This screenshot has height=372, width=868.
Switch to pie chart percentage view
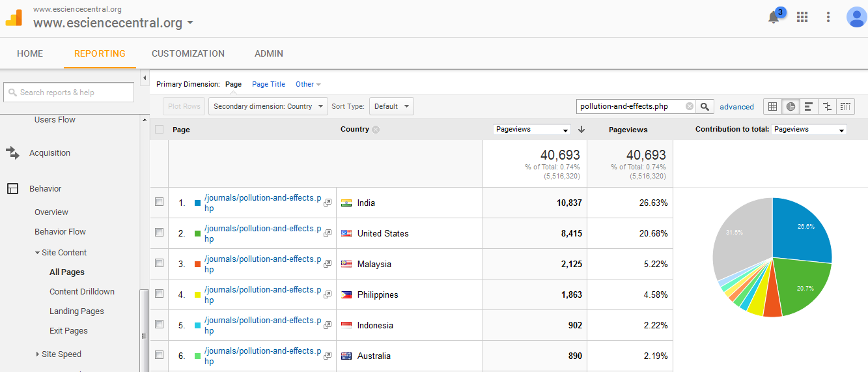pyautogui.click(x=791, y=106)
